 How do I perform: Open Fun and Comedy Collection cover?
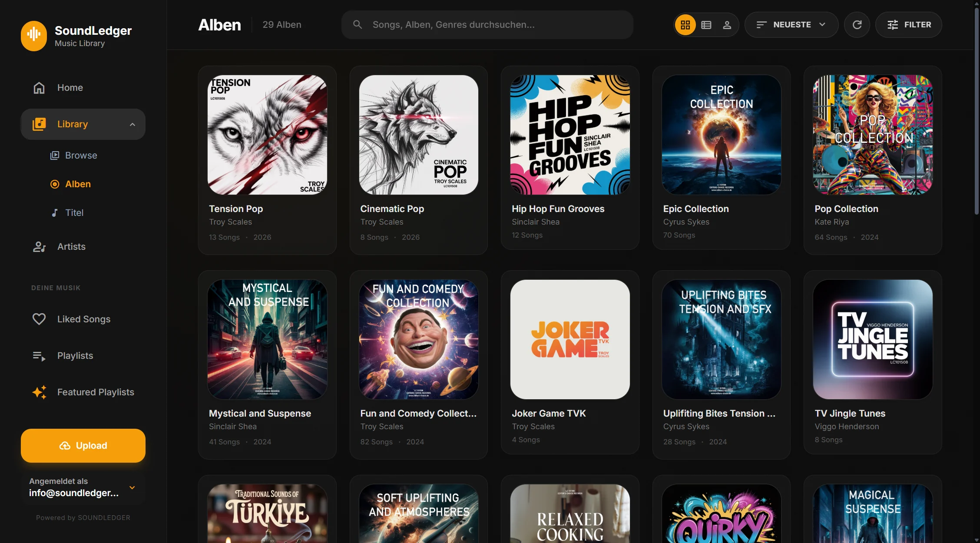[419, 340]
